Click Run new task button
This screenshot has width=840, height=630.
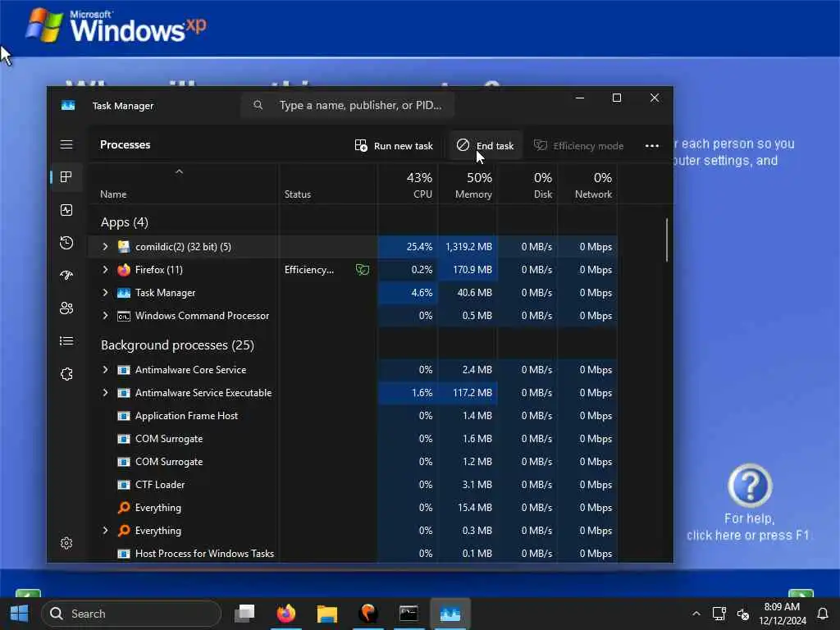point(394,146)
